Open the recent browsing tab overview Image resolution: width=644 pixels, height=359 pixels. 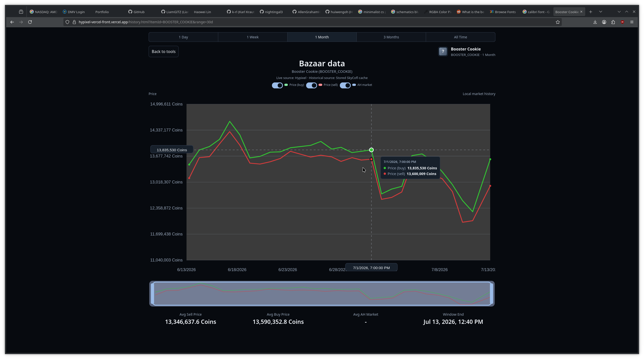click(x=21, y=12)
